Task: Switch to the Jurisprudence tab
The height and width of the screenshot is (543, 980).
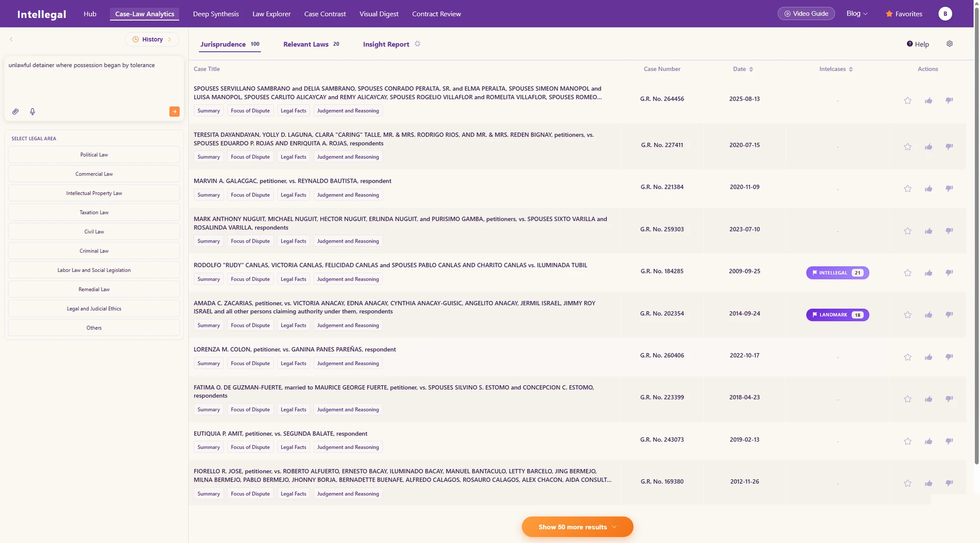Action: [x=229, y=44]
